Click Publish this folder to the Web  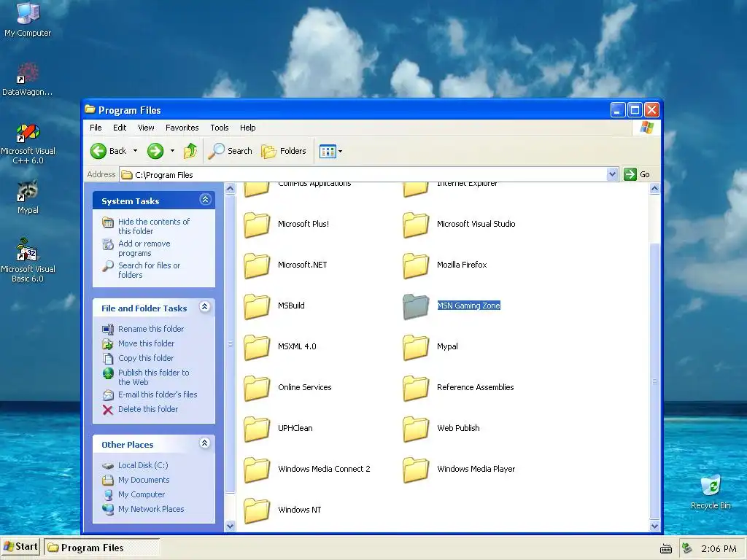(153, 377)
